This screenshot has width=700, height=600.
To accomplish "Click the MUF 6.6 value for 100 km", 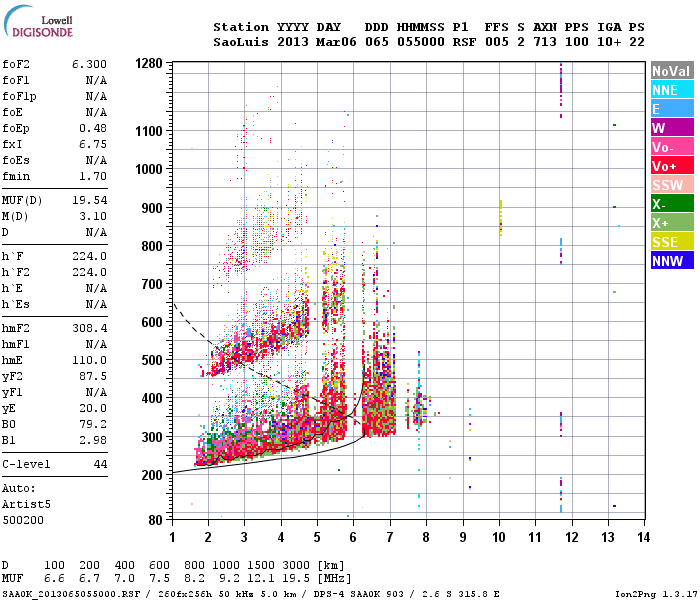I will tap(54, 579).
